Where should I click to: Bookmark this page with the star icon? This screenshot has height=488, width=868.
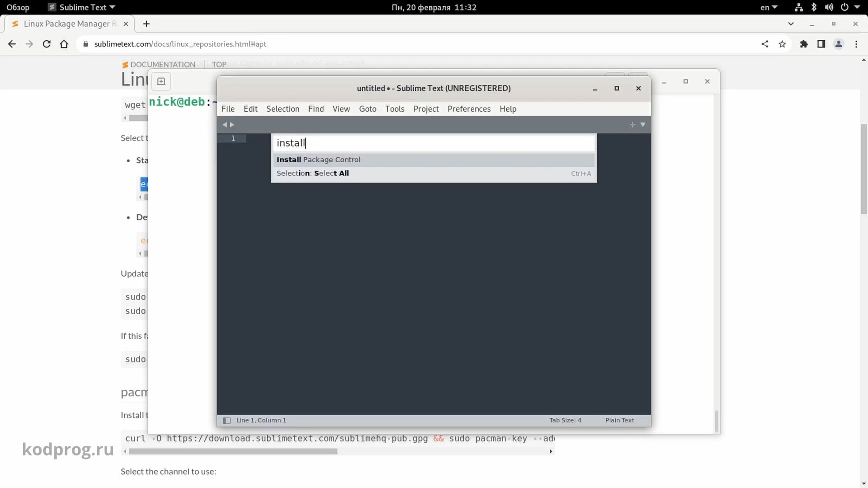pos(783,44)
